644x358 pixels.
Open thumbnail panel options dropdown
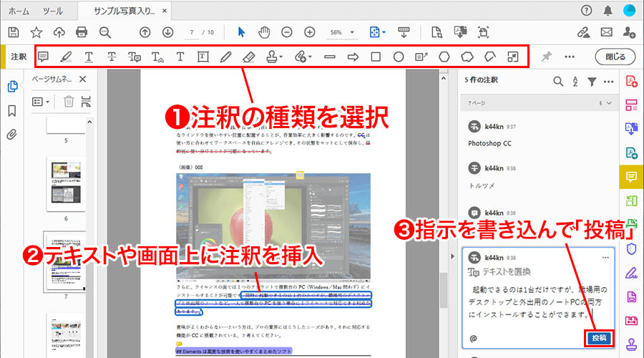[41, 102]
